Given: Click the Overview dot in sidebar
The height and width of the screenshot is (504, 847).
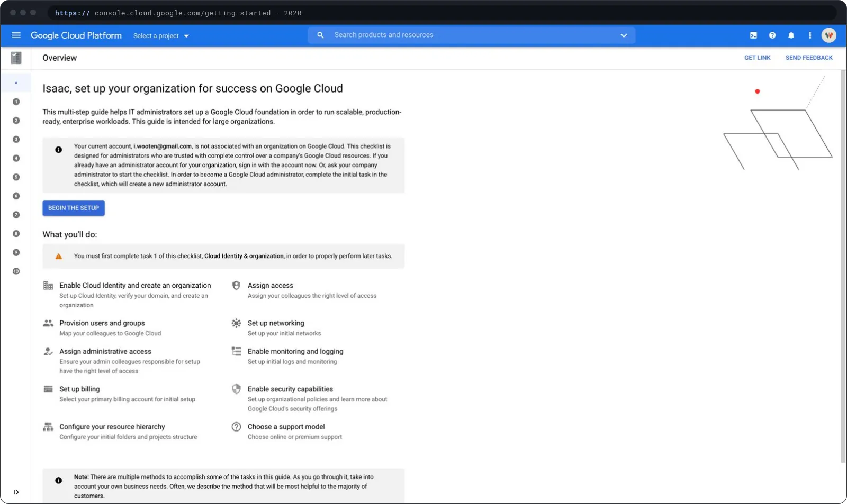Looking at the screenshot, I should (x=16, y=83).
